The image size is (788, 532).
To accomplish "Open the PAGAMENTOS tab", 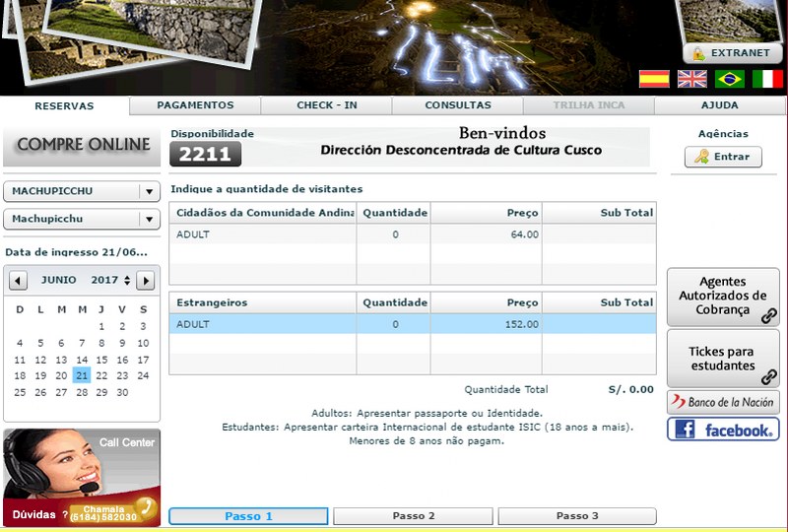I will pos(195,105).
